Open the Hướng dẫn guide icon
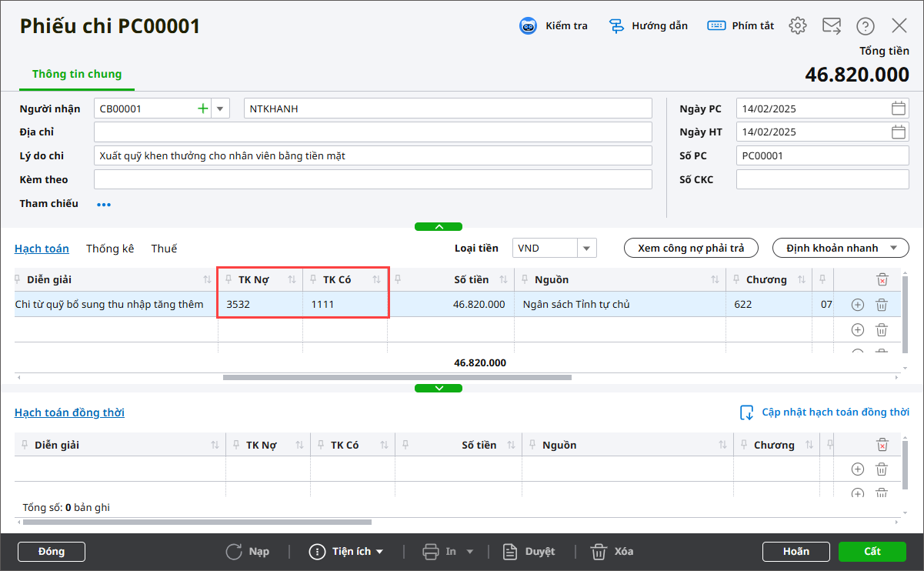This screenshot has width=924, height=571. (x=616, y=26)
